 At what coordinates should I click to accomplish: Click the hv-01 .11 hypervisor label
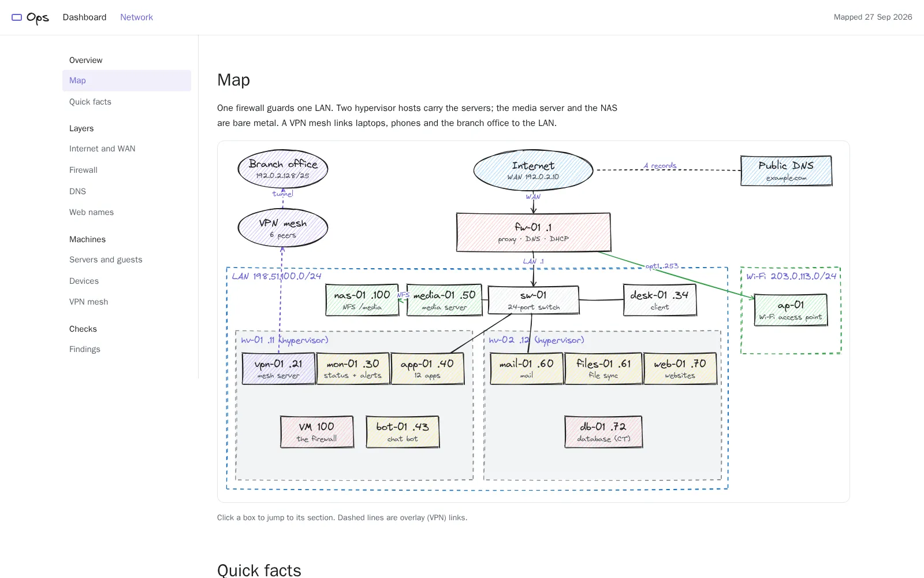tap(285, 340)
